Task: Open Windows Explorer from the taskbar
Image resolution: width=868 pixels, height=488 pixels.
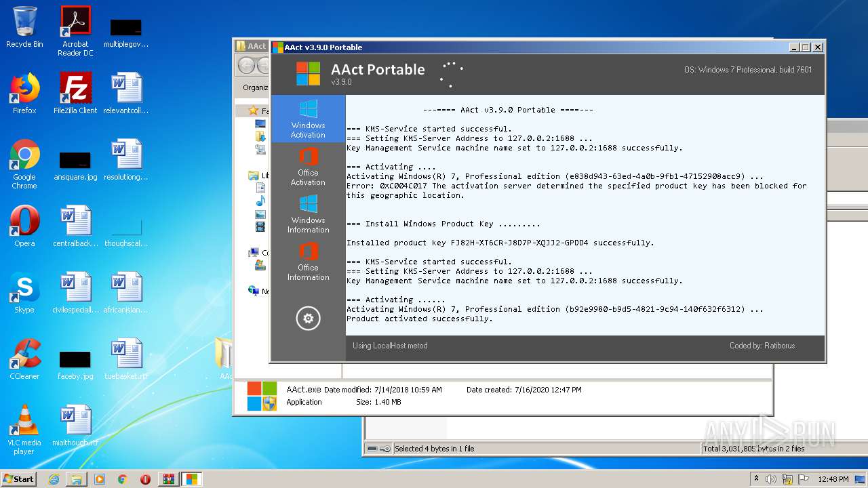Action: click(x=77, y=479)
